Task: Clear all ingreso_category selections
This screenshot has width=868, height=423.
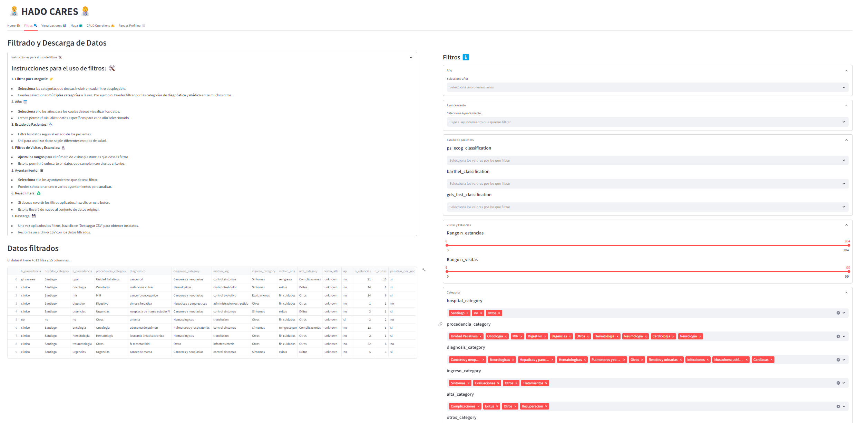Action: (838, 383)
